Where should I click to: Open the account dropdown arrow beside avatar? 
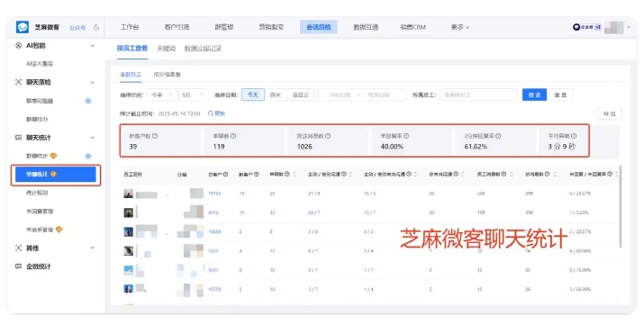pos(629,27)
